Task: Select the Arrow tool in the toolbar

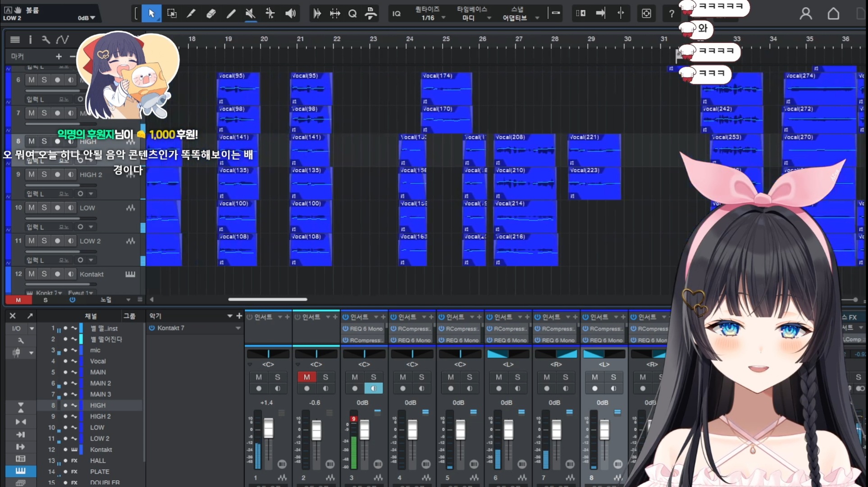Action: (x=151, y=14)
